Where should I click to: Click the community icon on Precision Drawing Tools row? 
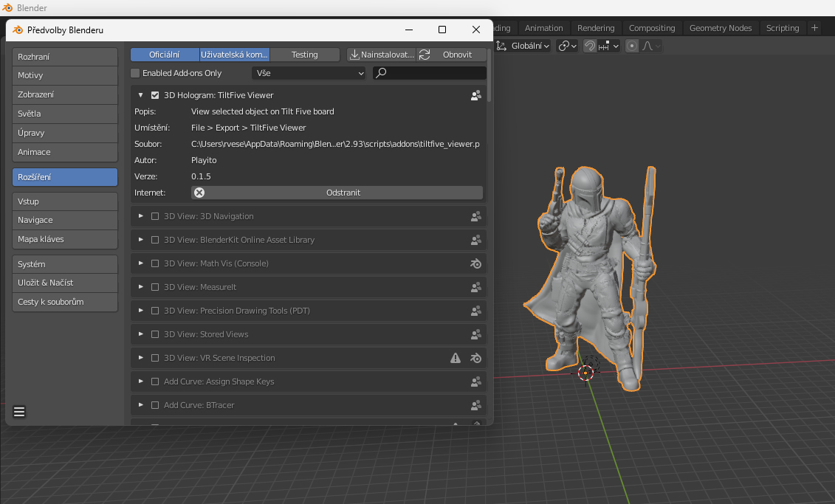(475, 311)
